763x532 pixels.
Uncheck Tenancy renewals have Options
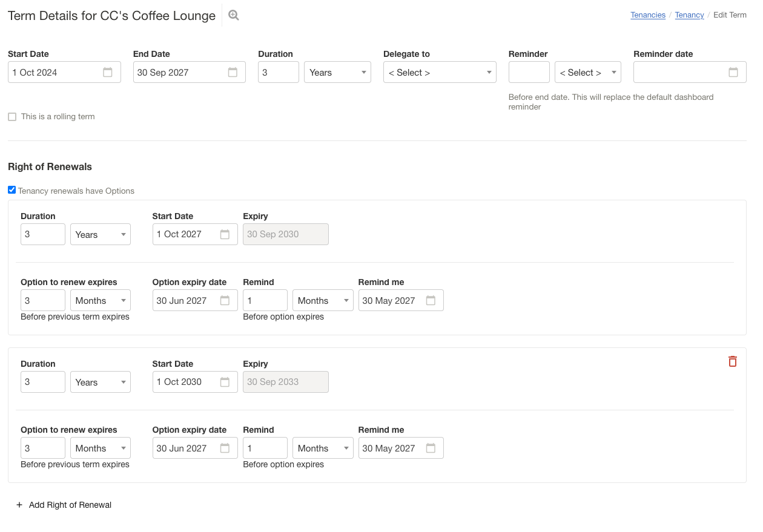click(x=12, y=190)
